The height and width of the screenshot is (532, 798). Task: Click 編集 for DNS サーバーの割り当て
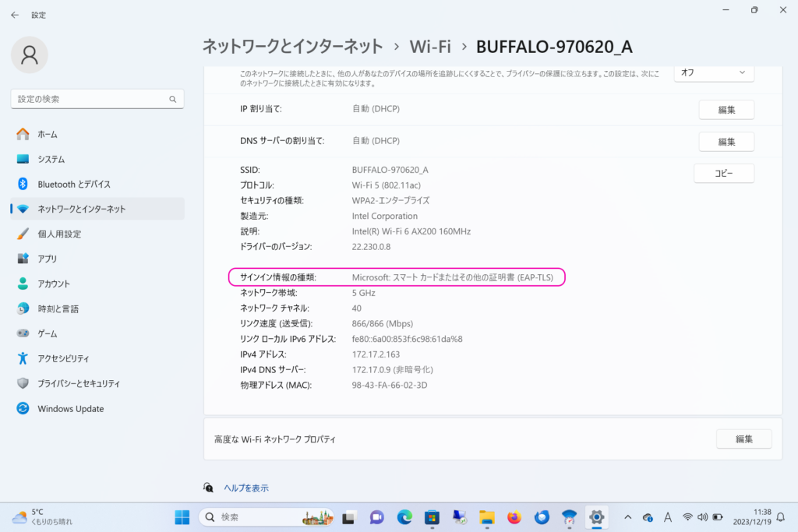pyautogui.click(x=726, y=142)
